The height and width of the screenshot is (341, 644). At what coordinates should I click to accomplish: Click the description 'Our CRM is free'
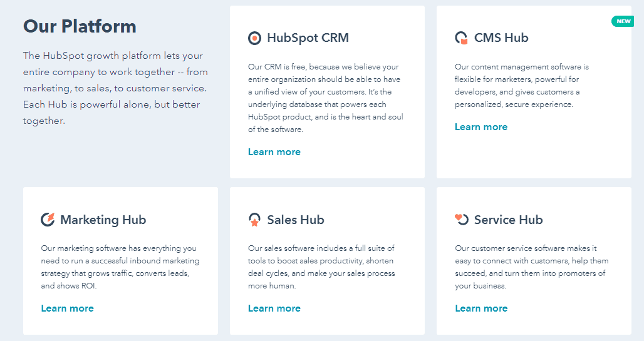tap(326, 98)
